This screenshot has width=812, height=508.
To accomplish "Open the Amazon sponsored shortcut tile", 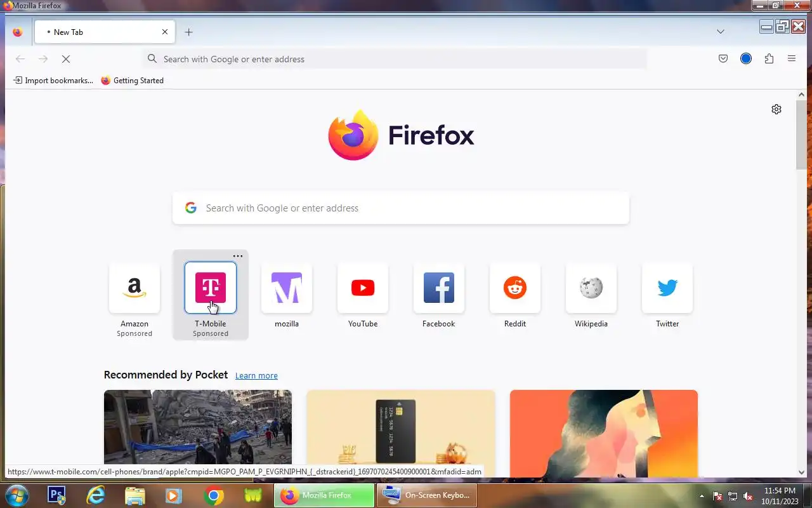I will (x=134, y=288).
